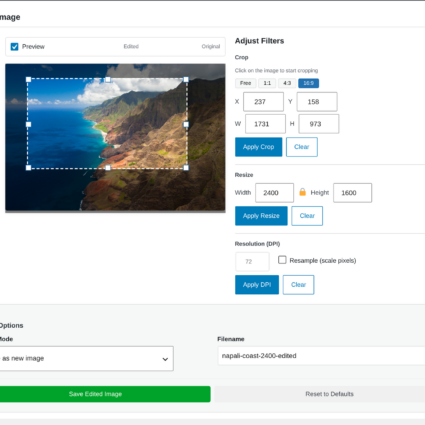Click the bottom-right crop handle

pyautogui.click(x=186, y=168)
